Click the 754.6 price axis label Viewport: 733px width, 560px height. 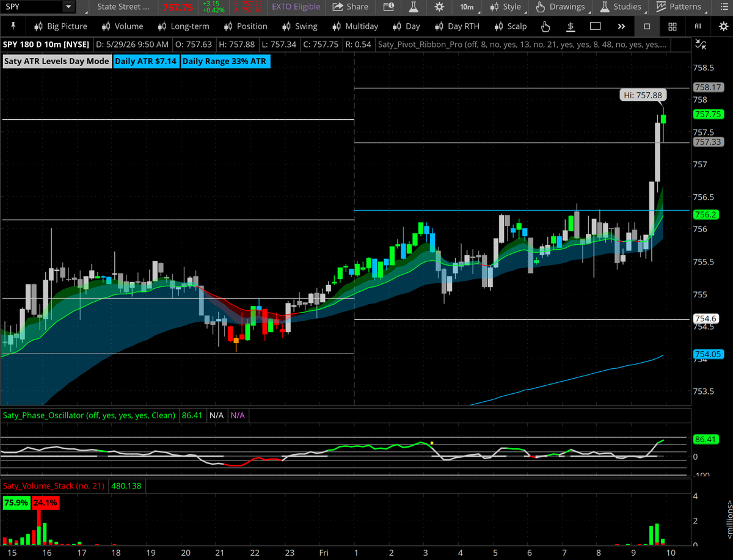(706, 318)
